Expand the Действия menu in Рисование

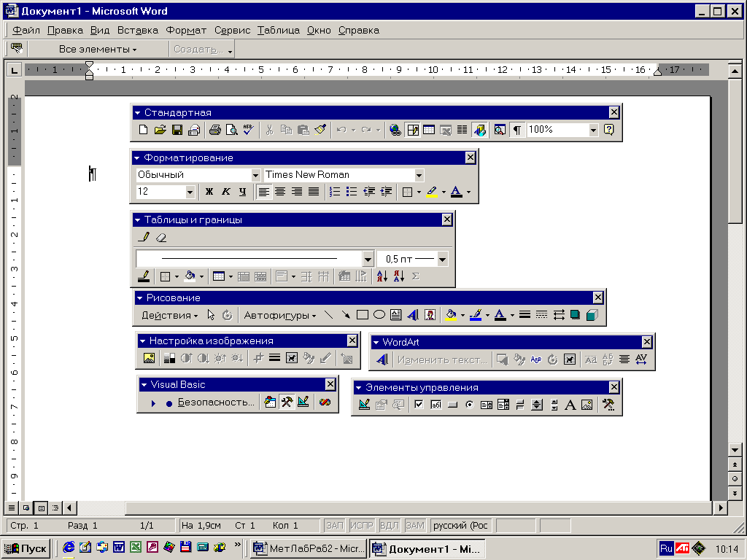point(169,315)
